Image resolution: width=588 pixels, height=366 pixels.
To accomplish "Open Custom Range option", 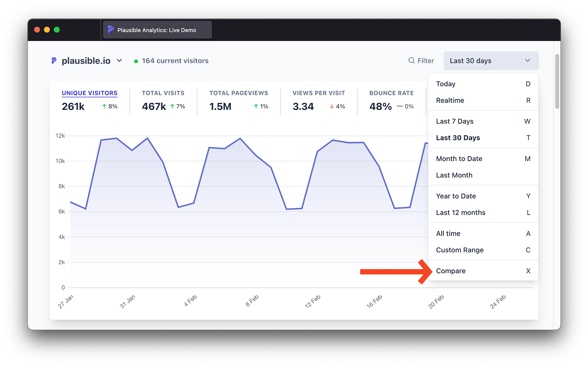I will 483,250.
